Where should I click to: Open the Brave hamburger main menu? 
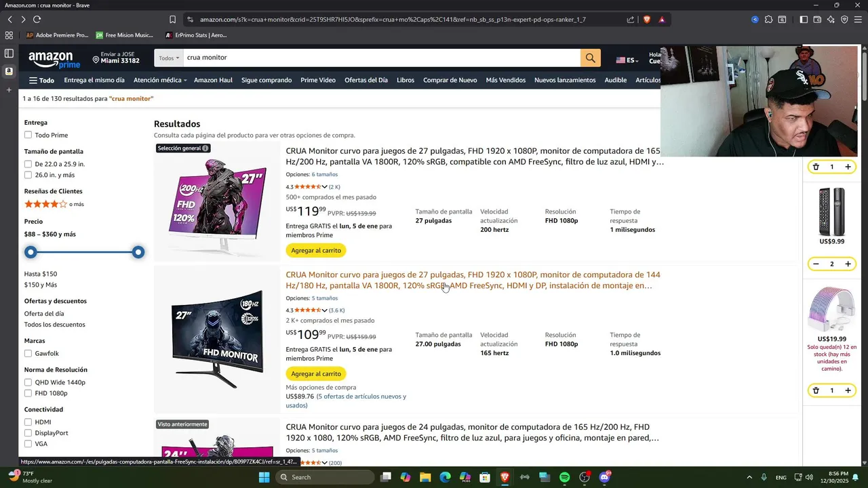[x=858, y=20]
